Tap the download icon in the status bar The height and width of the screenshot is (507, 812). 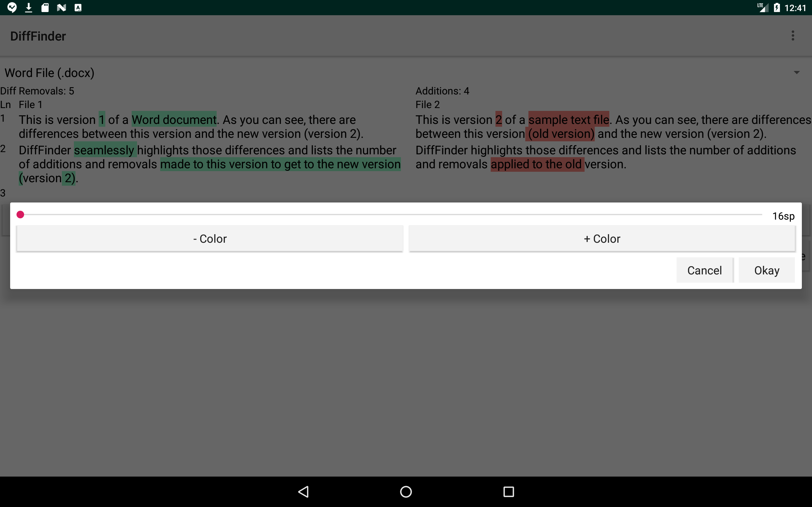click(29, 7)
